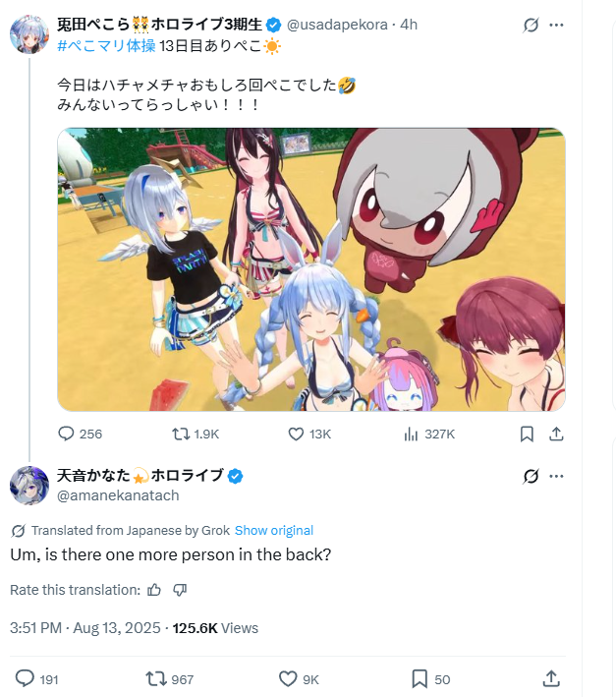This screenshot has width=616, height=697.
Task: Bookmark Kanata's reply with 50 bookmarks
Action: coord(430,679)
